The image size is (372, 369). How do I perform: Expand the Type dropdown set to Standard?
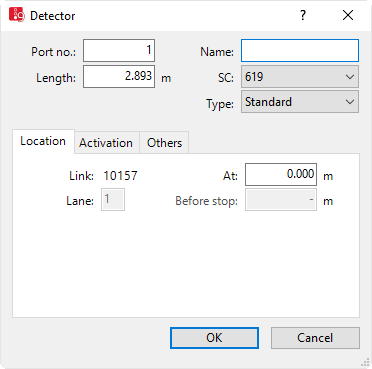(300, 102)
